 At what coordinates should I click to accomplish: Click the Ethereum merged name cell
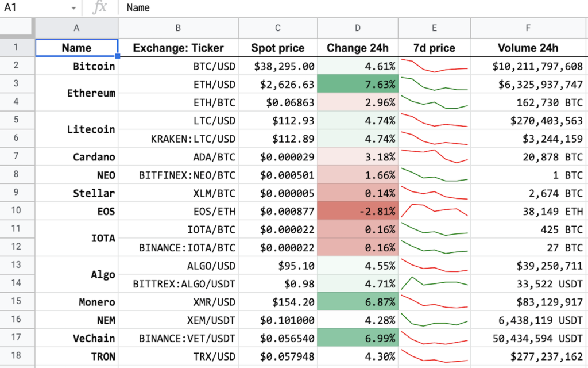77,93
